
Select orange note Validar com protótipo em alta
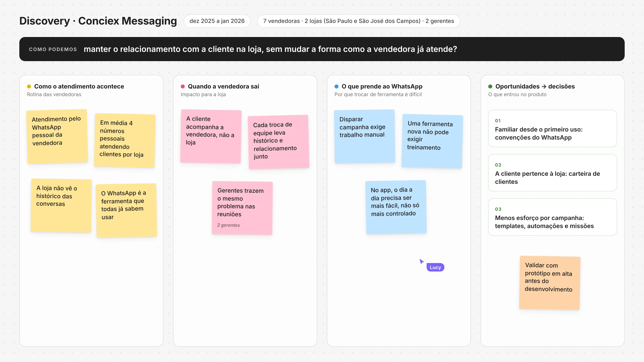click(550, 283)
